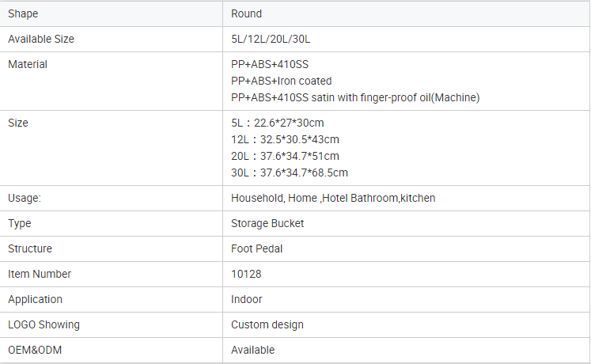The image size is (591, 364).
Task: Select the Foot Pedal structure value
Action: 256,248
